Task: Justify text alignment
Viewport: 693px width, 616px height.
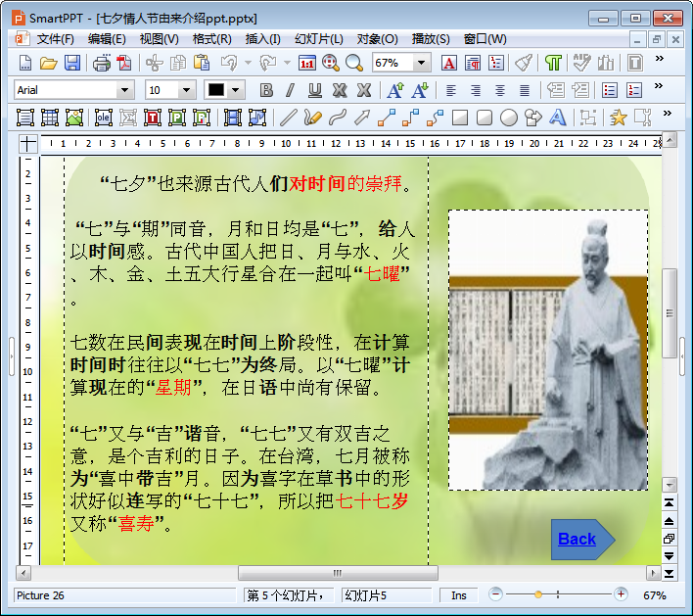Action: point(525,90)
